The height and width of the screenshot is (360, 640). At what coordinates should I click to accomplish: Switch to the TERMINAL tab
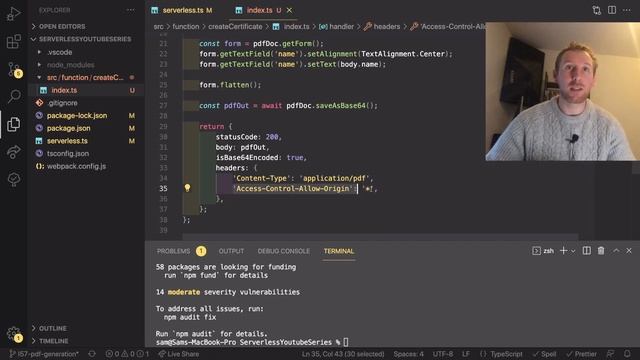click(339, 251)
